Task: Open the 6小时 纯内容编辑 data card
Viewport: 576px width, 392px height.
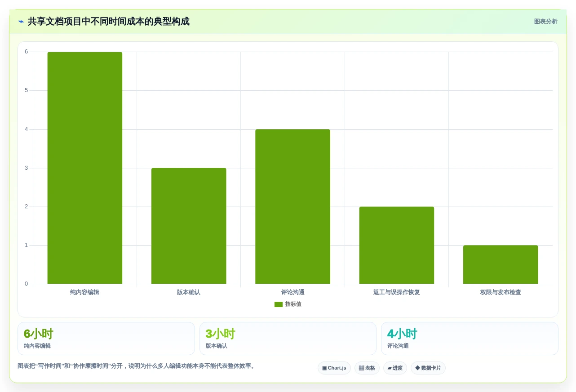Action: click(x=106, y=339)
